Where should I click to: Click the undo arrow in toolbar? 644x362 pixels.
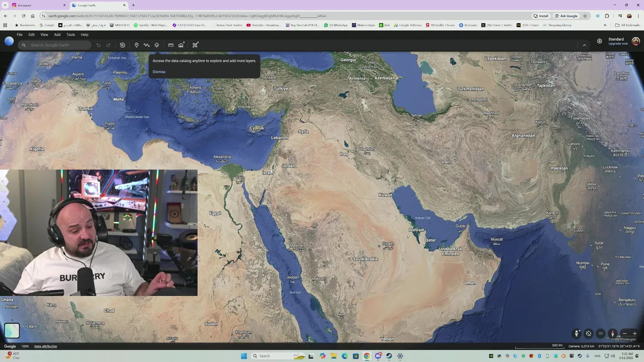tap(98, 45)
